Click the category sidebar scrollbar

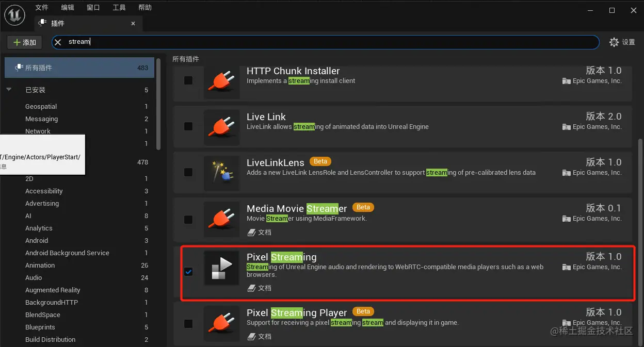158,104
